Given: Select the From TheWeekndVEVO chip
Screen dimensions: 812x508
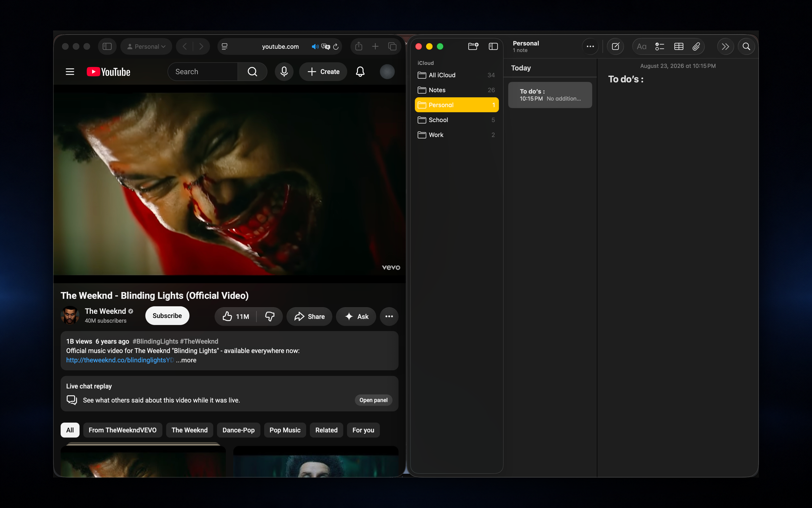Looking at the screenshot, I should [122, 430].
